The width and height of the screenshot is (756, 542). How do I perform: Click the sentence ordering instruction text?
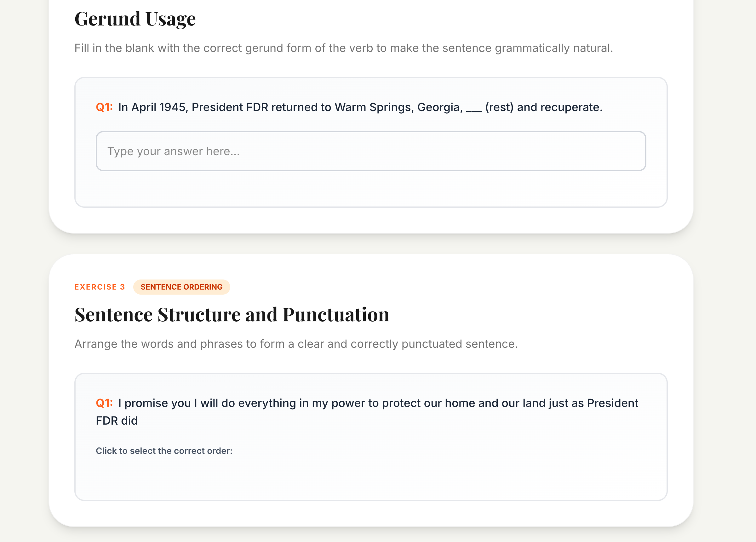tap(296, 344)
